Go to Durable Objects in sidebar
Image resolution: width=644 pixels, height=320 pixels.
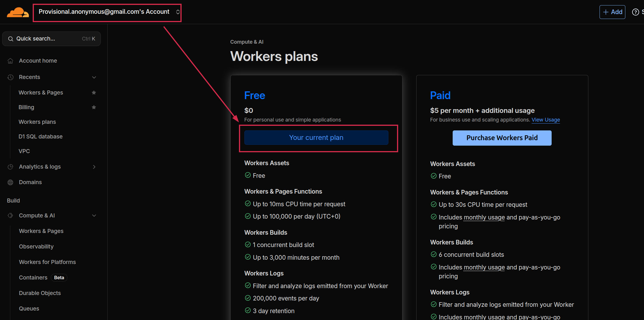click(x=40, y=293)
